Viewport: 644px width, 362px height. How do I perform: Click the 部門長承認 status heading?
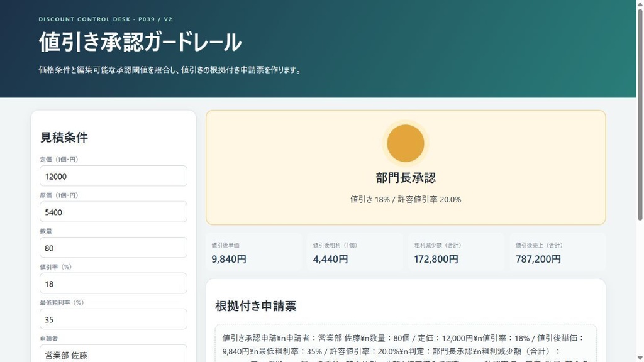click(x=406, y=178)
